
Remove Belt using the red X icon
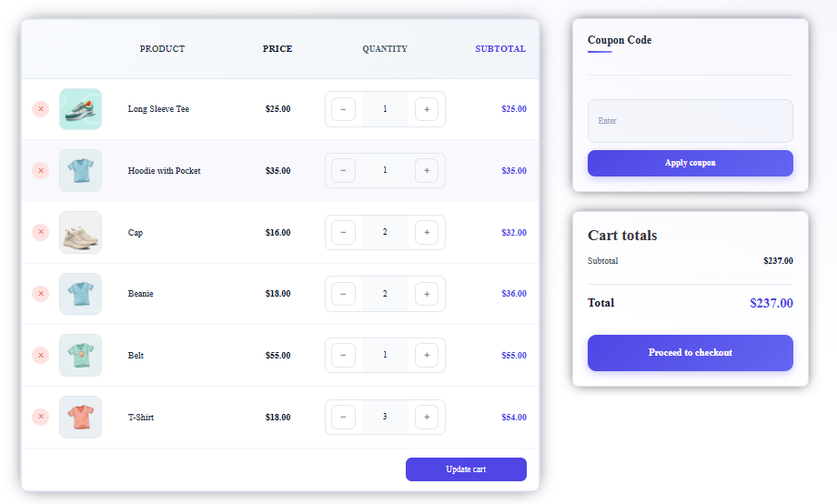click(x=41, y=355)
